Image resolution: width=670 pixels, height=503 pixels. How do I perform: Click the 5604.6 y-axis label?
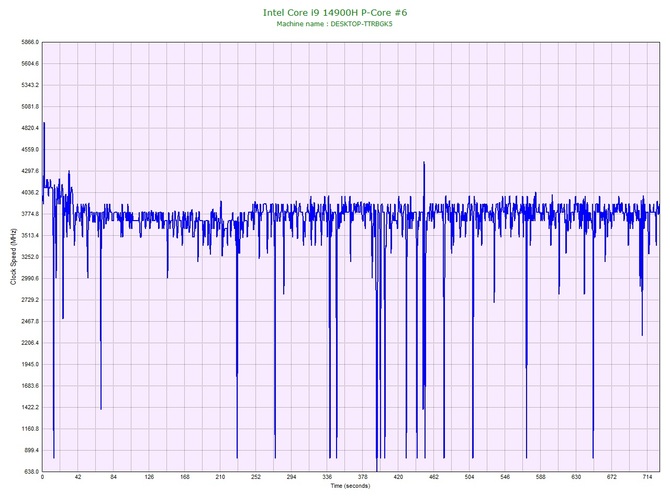(x=30, y=64)
